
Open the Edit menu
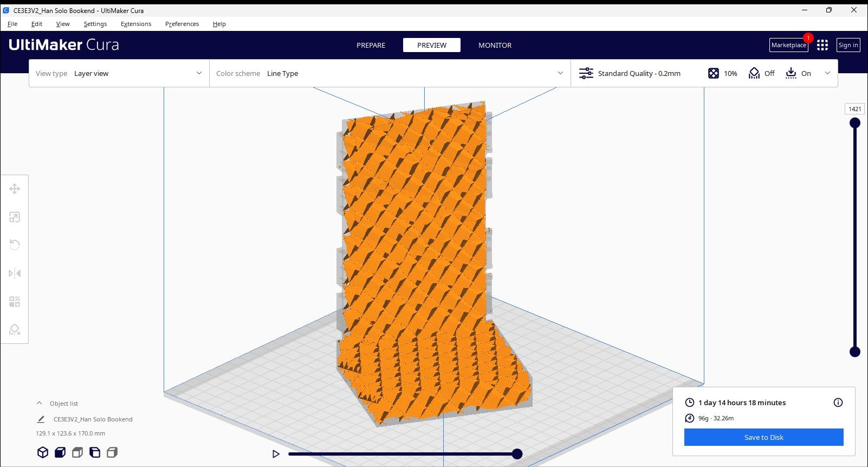(37, 24)
